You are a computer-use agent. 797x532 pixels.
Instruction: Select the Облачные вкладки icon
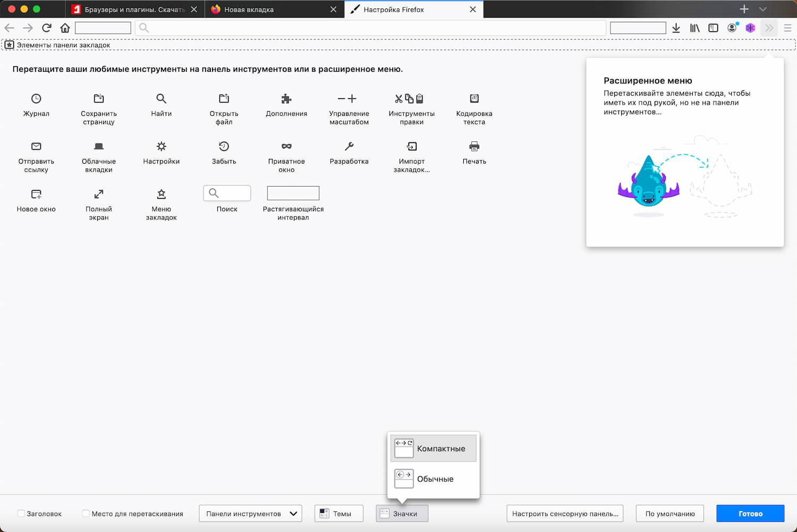click(x=99, y=146)
